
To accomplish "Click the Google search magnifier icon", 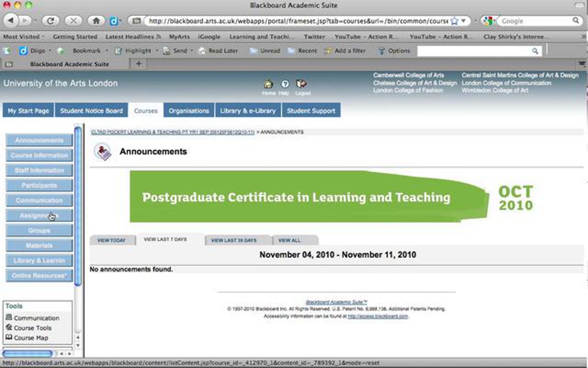I will click(x=576, y=21).
